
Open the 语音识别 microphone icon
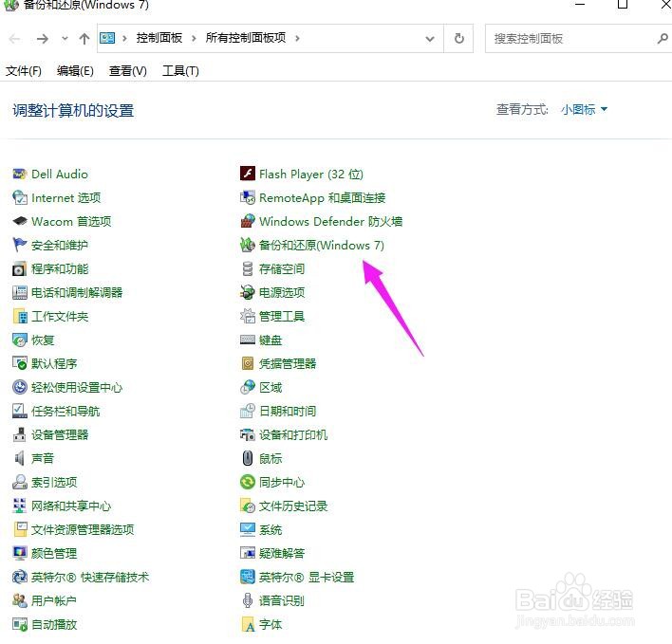[248, 600]
